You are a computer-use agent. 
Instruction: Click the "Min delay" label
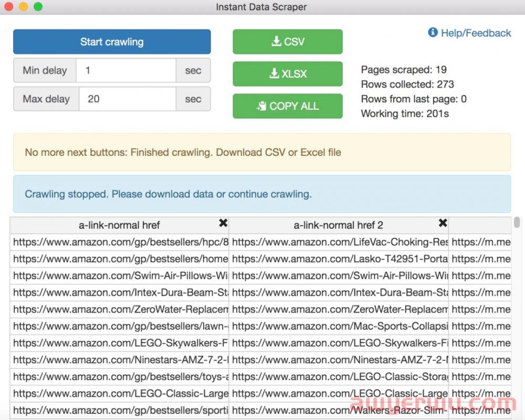(45, 70)
